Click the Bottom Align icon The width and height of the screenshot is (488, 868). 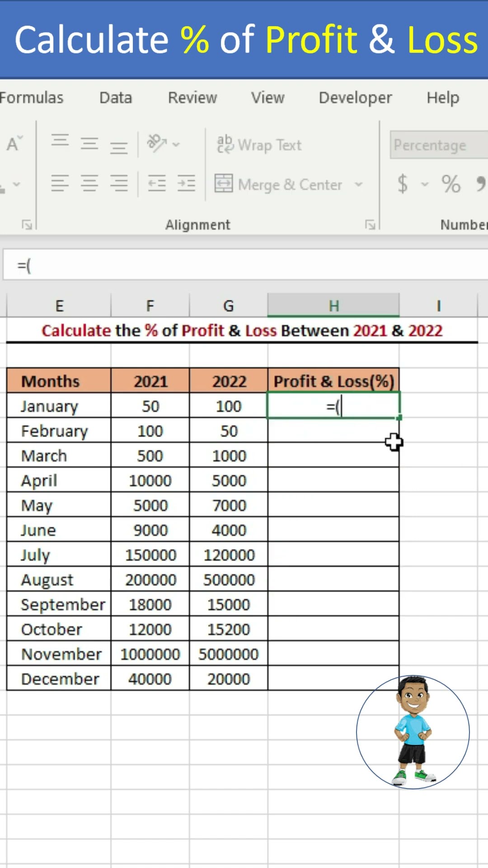point(119,147)
